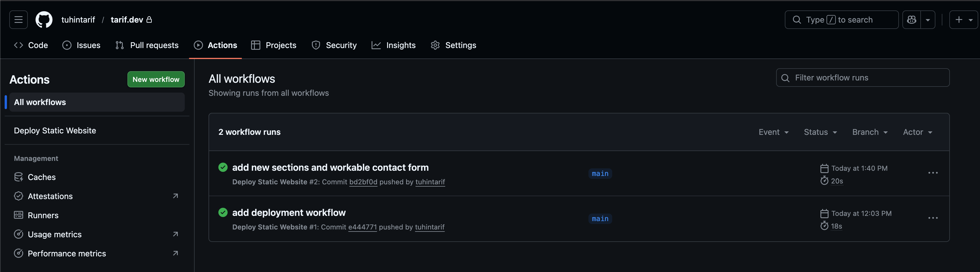Click the New workflow button
Viewport: 980px width, 272px height.
156,79
